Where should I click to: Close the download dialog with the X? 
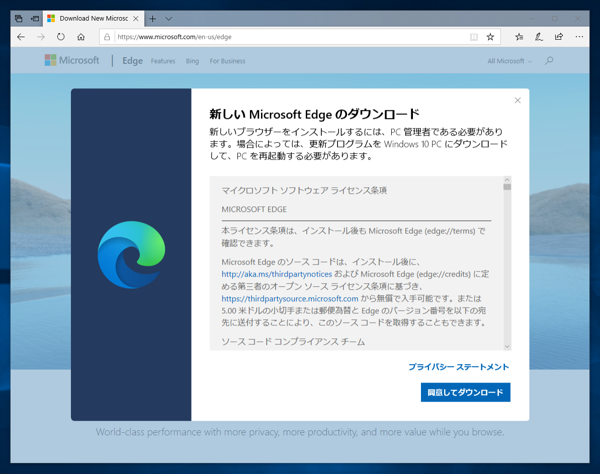[518, 100]
